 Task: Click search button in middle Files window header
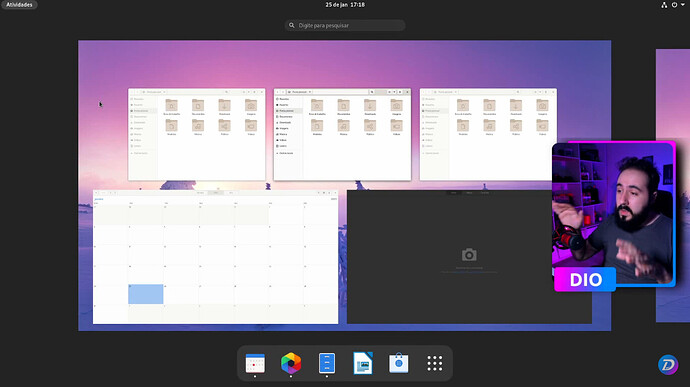(372, 92)
